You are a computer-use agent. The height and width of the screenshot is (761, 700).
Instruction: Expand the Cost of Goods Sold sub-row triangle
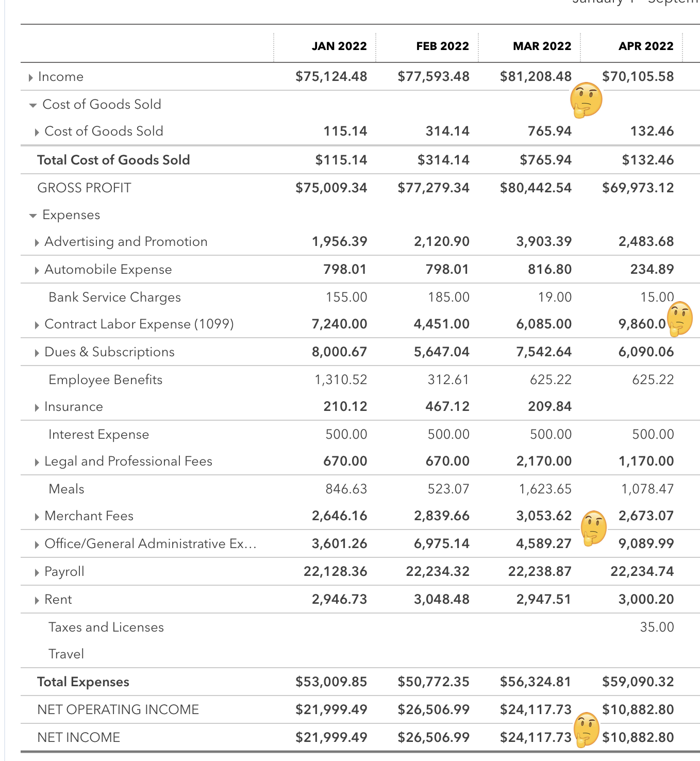pos(37,132)
